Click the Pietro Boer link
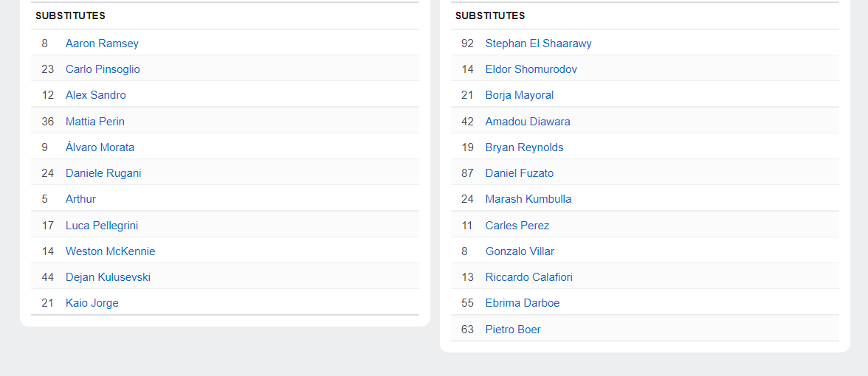 [513, 330]
